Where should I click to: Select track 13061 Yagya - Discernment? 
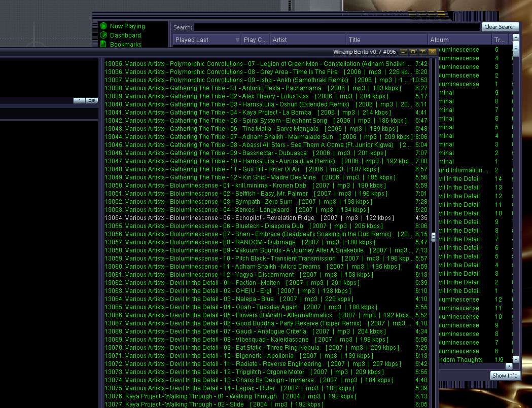coord(266,275)
